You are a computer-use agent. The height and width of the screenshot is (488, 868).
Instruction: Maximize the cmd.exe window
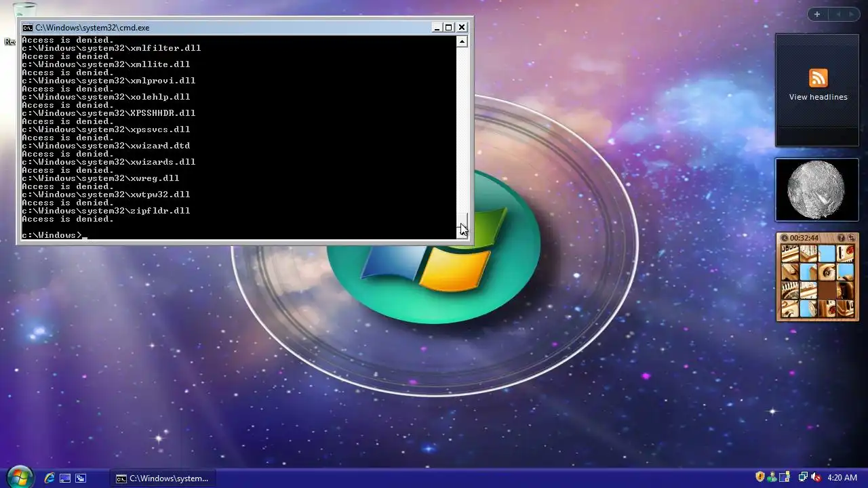click(448, 28)
